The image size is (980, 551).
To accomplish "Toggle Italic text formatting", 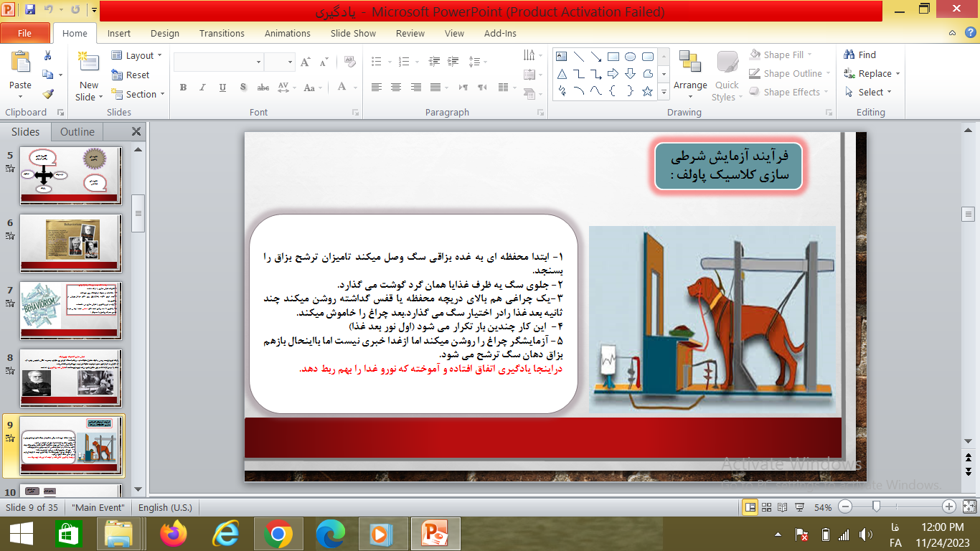I will 203,88.
